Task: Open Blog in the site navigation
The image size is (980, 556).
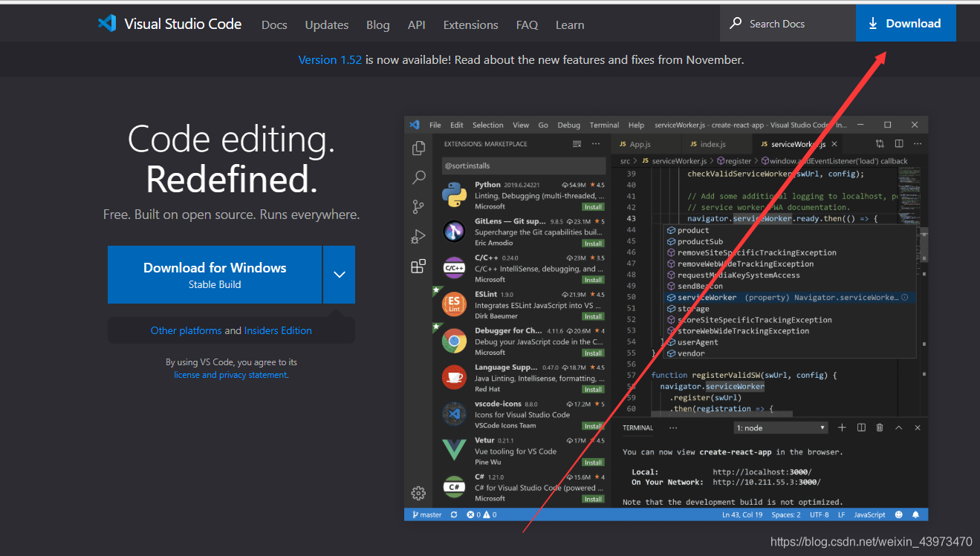Action: (x=377, y=24)
